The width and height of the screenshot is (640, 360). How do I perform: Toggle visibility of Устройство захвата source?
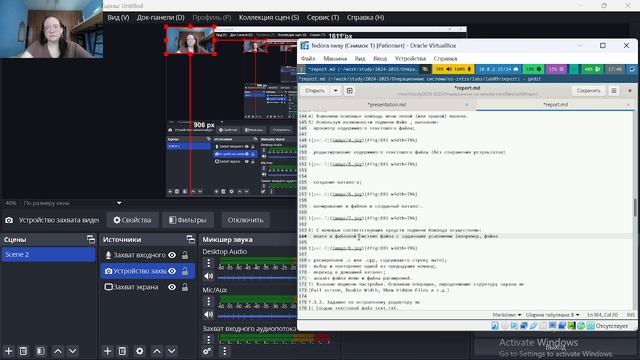click(172, 271)
